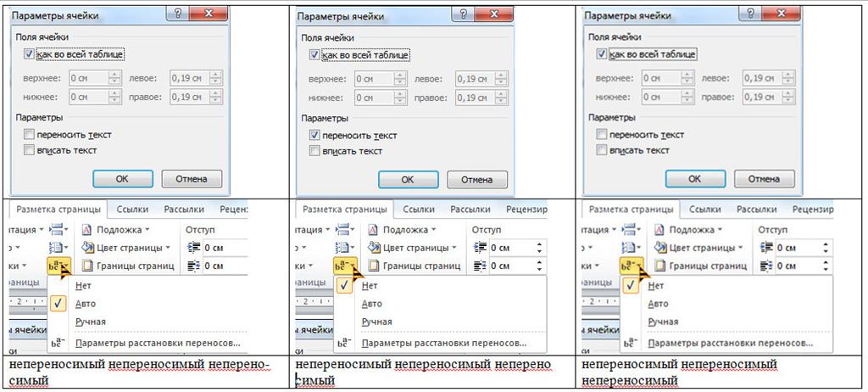Viewport: 868px width, 392px height.
Task: Open the Цвет страницы dropdown in the middle panel
Action: (x=456, y=248)
